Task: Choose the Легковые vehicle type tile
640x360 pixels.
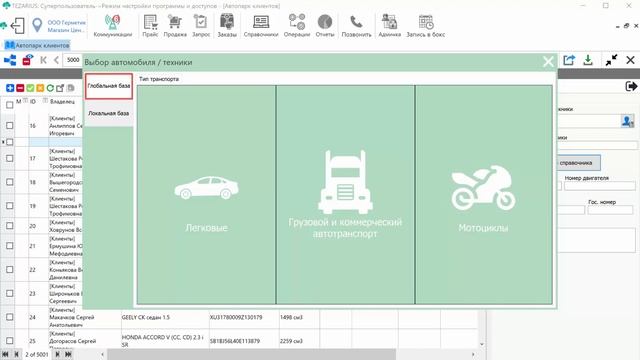Action: 207,194
